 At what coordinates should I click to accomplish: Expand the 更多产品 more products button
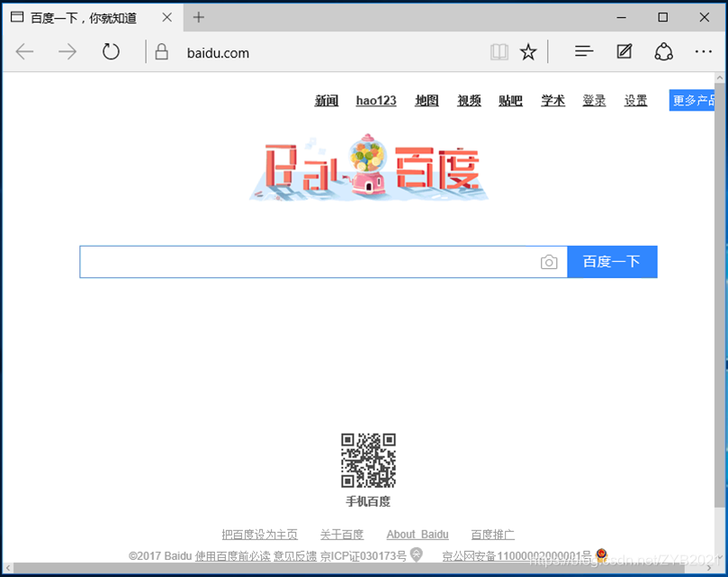[x=692, y=100]
